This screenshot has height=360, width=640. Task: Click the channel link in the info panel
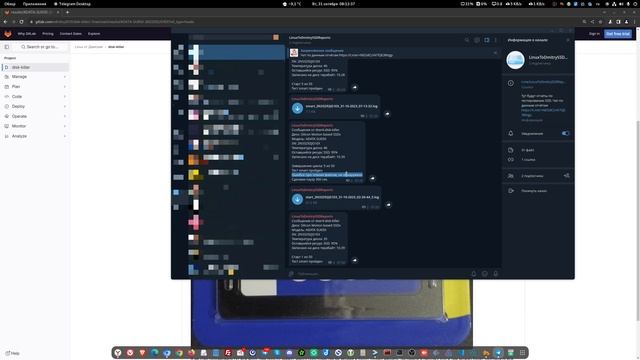click(x=543, y=82)
